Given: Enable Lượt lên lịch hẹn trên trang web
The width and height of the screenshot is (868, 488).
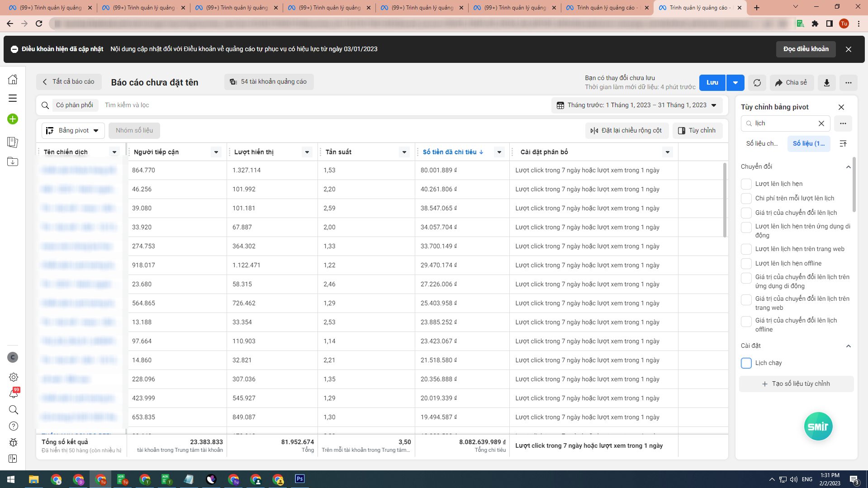Looking at the screenshot, I should tap(746, 249).
